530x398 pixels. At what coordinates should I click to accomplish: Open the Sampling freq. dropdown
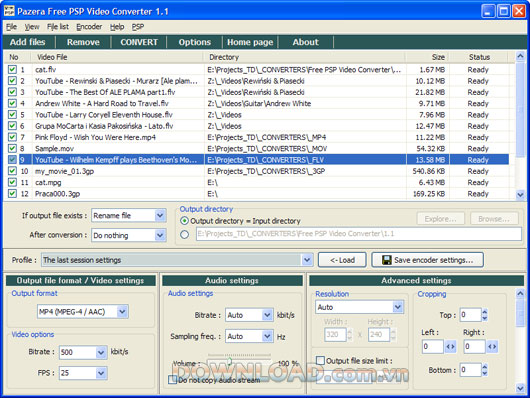click(x=267, y=336)
